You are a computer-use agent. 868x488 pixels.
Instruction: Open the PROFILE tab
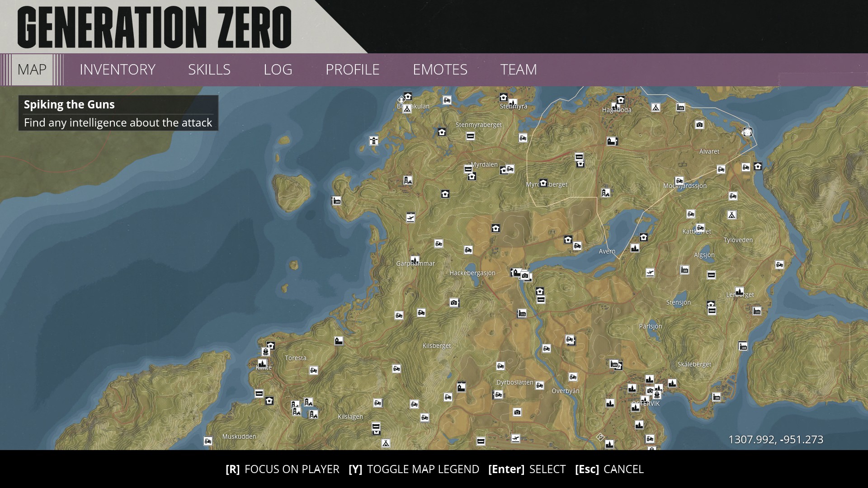click(353, 70)
